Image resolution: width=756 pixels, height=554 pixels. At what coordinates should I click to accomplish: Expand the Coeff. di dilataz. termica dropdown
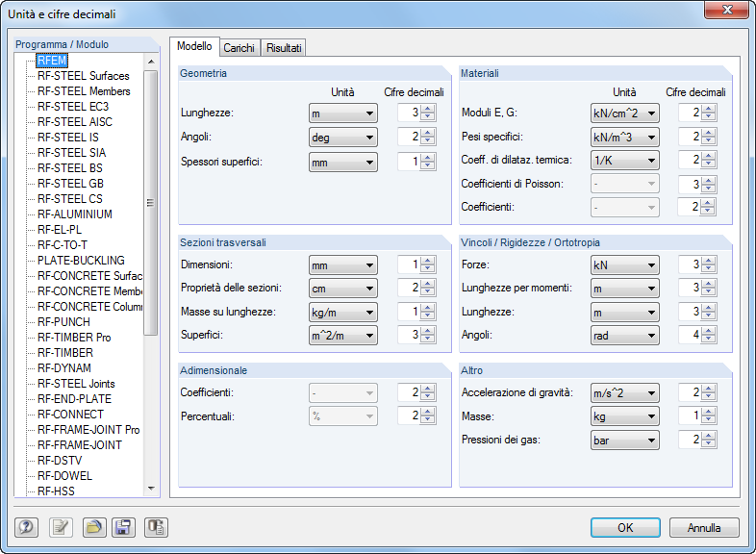(x=625, y=161)
